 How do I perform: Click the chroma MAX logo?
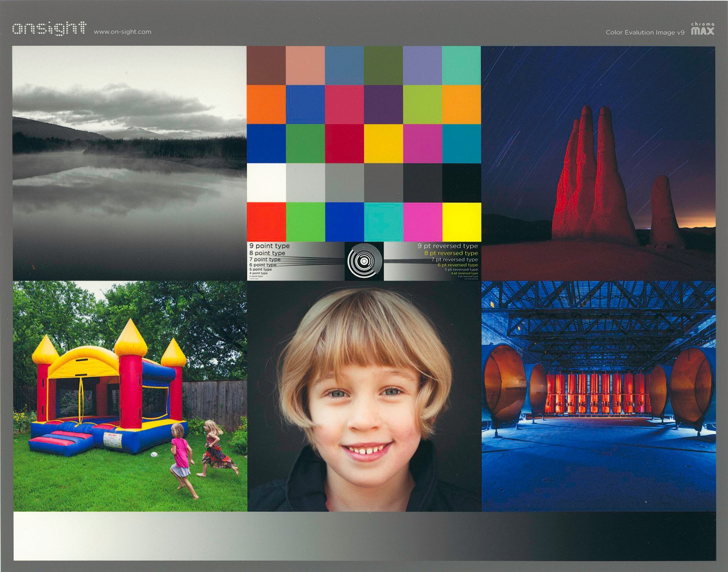point(703,29)
